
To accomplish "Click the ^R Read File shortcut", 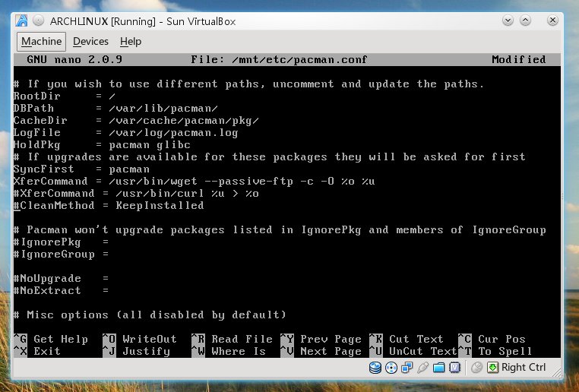I will click(232, 340).
